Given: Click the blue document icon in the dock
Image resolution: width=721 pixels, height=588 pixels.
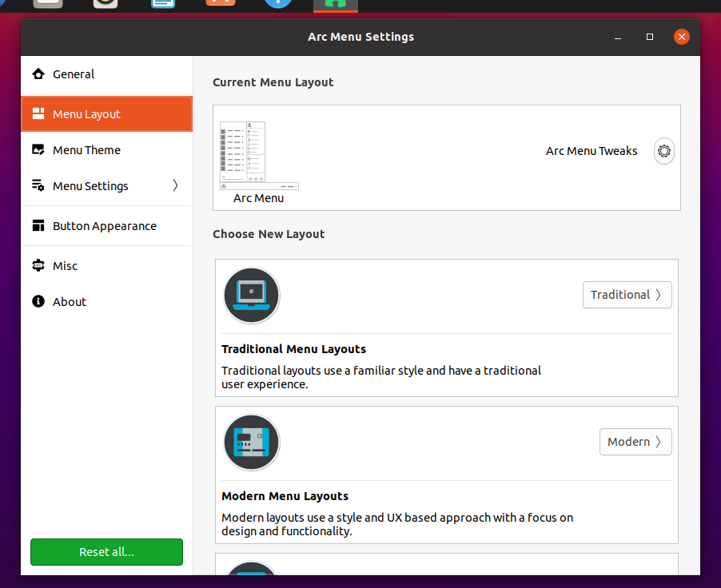Looking at the screenshot, I should [163, 4].
